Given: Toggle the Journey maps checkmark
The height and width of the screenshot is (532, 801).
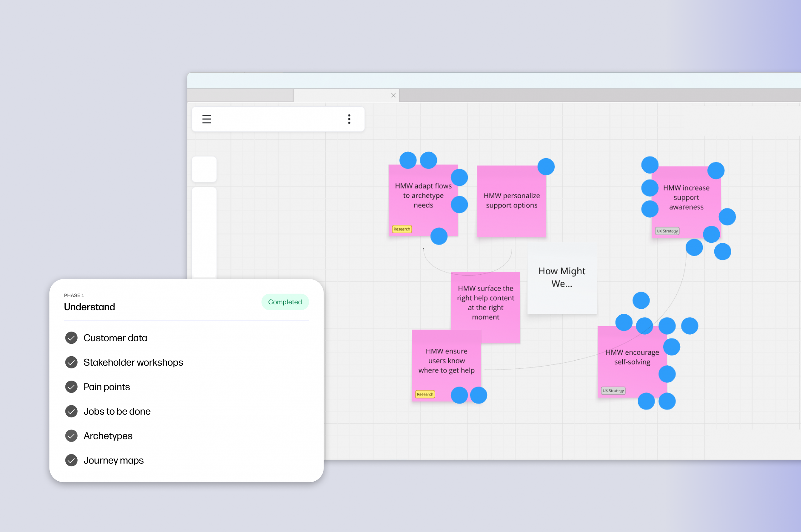Looking at the screenshot, I should pos(71,460).
